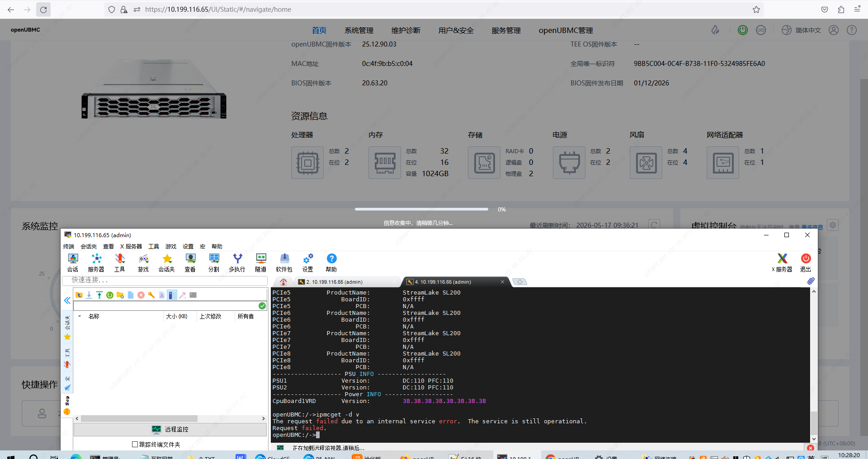This screenshot has width=868, height=459.
Task: Open the 工具 (Tools) toolbar icon
Action: [x=119, y=262]
